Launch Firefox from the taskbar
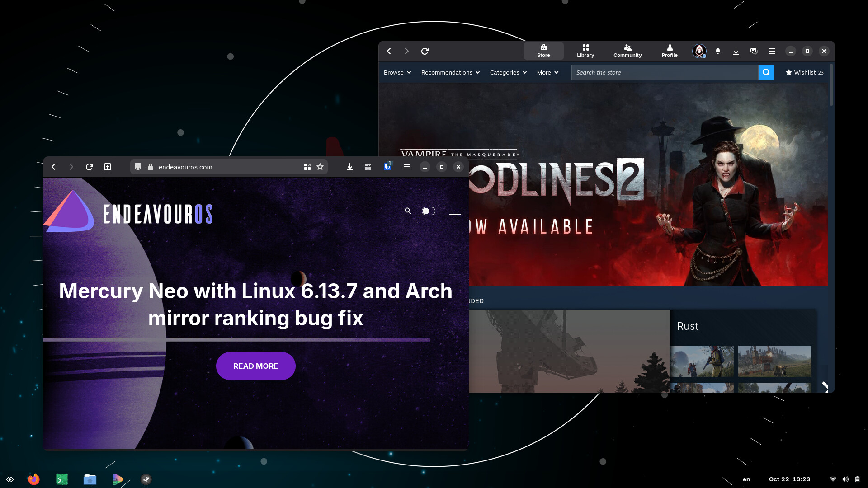 pos(33,479)
